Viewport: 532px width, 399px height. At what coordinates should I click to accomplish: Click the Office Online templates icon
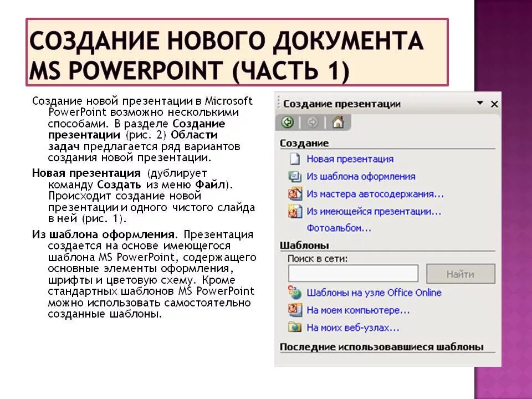[294, 293]
